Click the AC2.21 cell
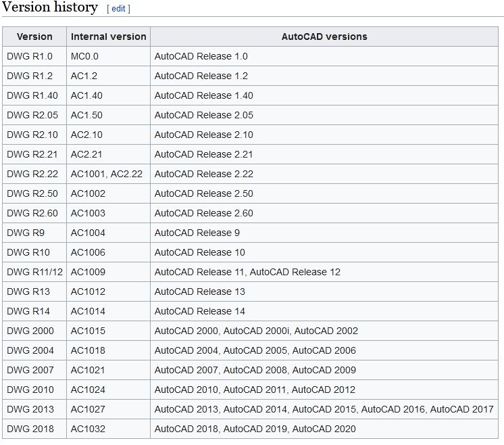This screenshot has width=504, height=445. click(x=108, y=154)
